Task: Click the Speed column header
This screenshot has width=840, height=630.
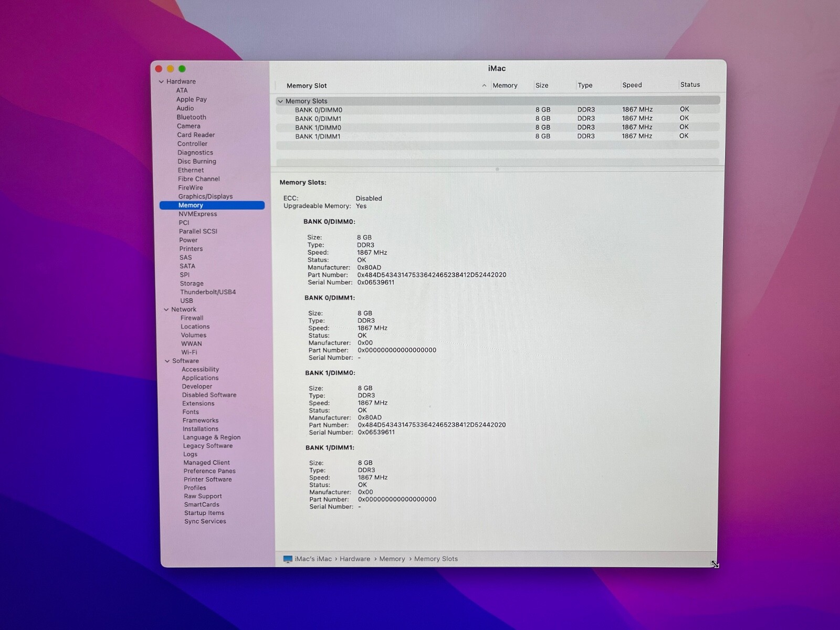Action: (x=632, y=85)
